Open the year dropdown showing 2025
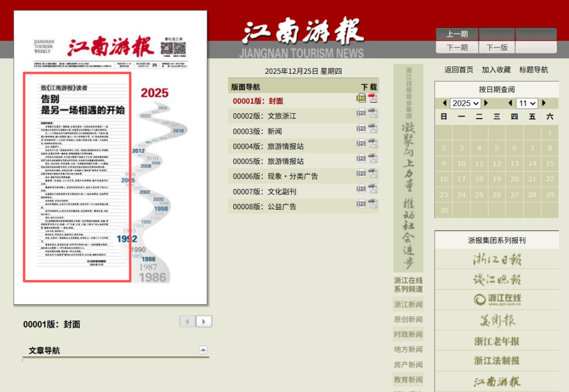 click(x=466, y=103)
